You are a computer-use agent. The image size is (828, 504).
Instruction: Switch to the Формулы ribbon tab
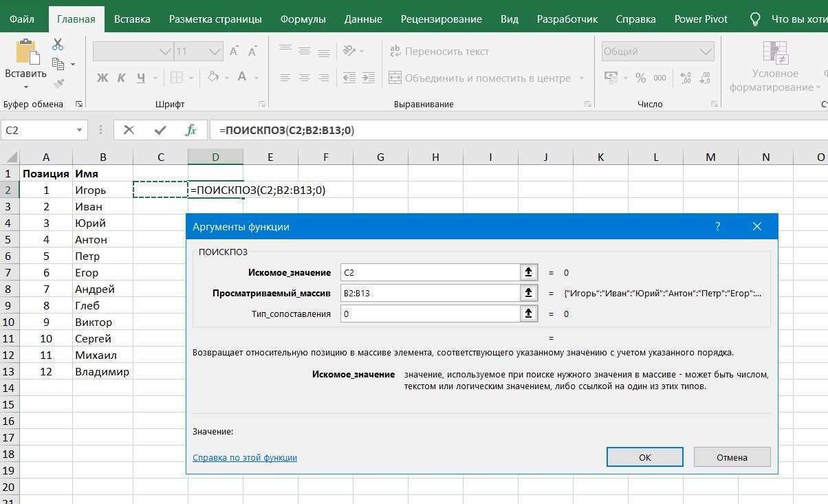coord(303,19)
